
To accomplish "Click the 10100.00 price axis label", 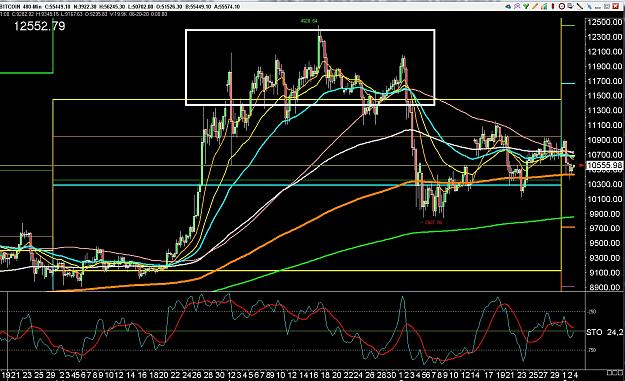I will [605, 199].
